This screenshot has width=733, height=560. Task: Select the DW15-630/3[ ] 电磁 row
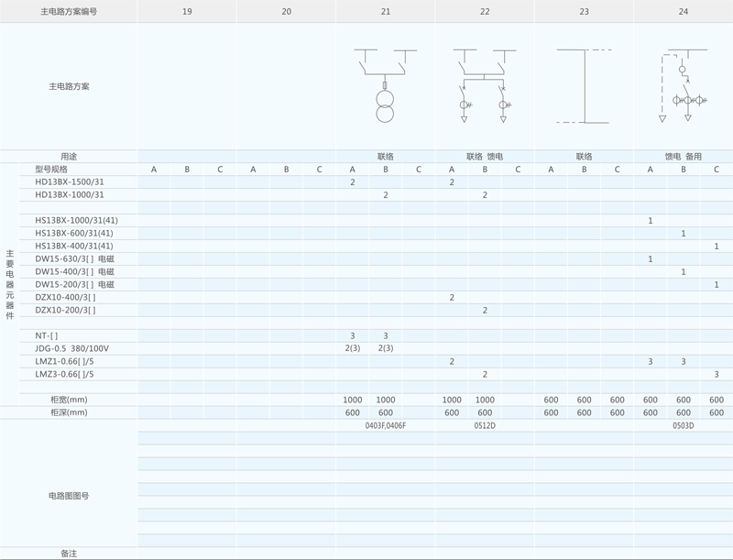74,259
